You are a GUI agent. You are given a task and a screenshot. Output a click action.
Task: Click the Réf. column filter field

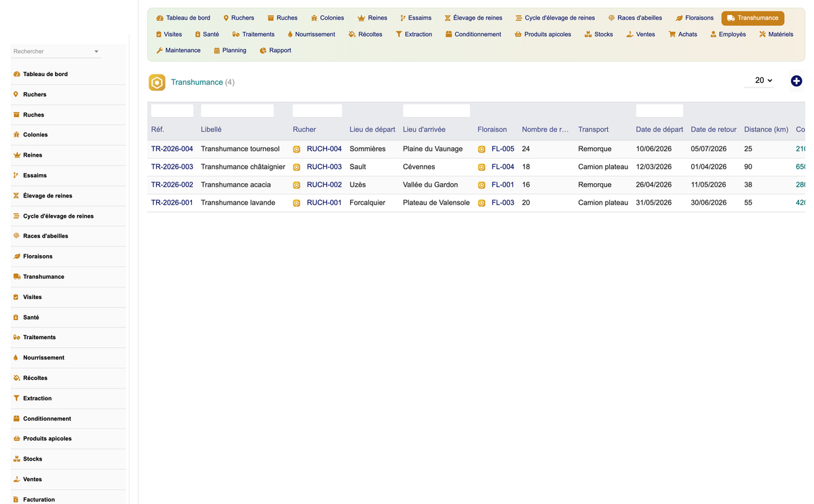point(172,111)
